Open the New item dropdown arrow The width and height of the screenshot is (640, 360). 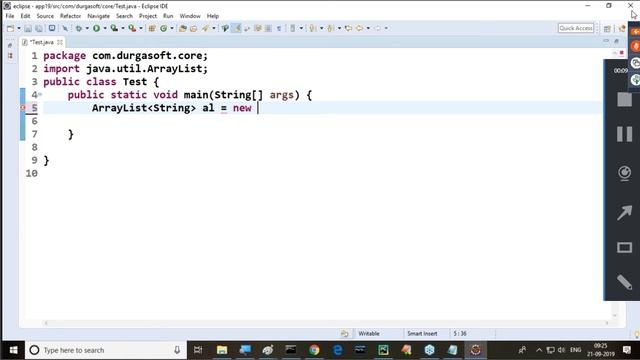(19, 28)
